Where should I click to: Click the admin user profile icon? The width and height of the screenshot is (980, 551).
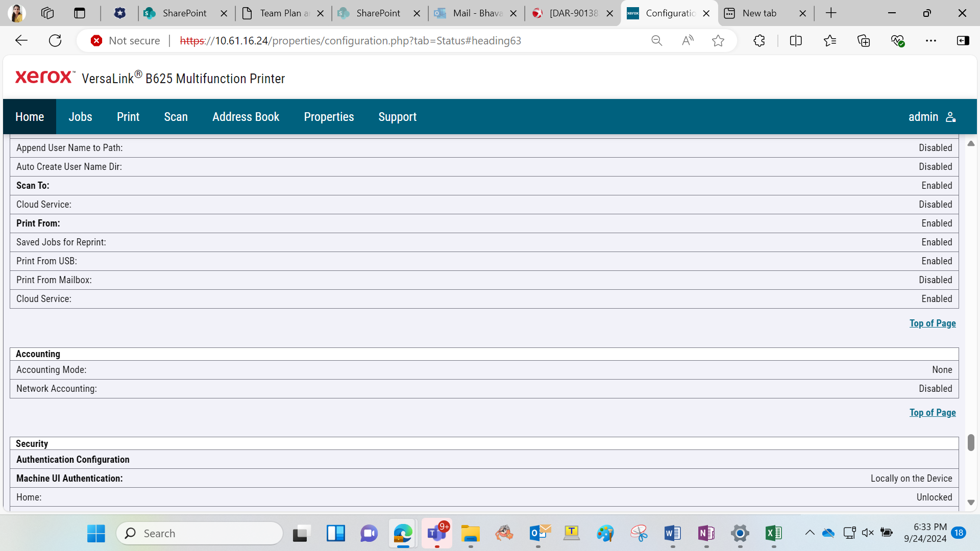[x=950, y=117]
